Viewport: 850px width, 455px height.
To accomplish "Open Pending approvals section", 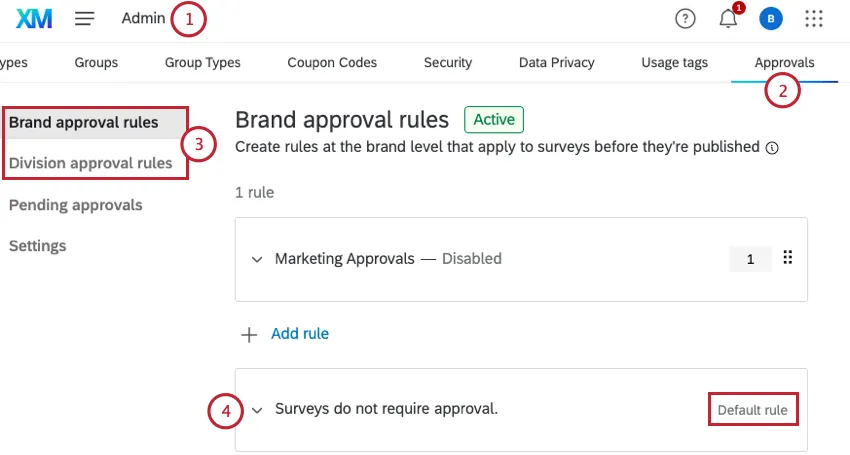I will click(76, 205).
